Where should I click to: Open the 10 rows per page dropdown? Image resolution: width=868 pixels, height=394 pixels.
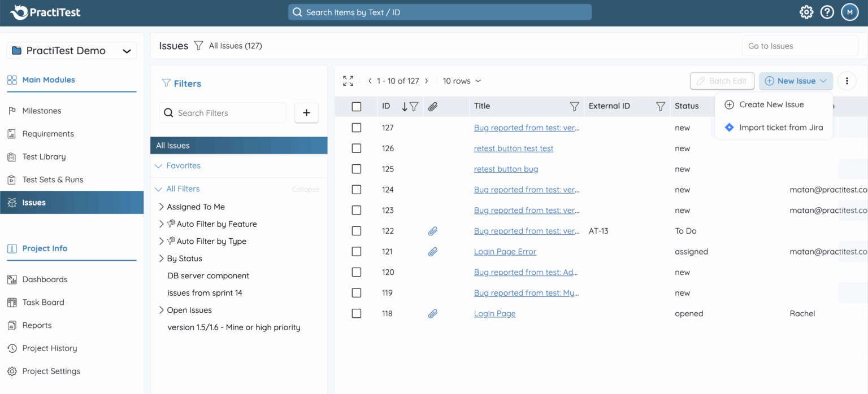[462, 81]
